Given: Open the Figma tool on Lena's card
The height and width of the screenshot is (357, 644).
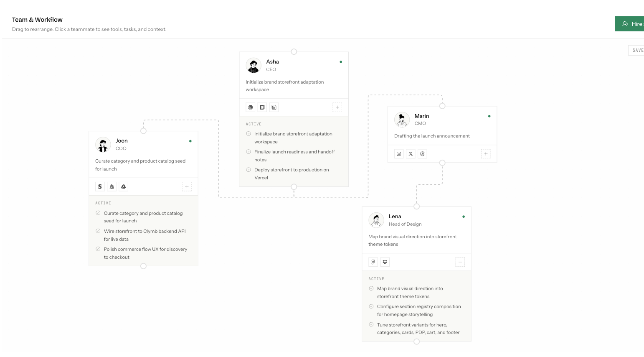Looking at the screenshot, I should click(x=373, y=262).
